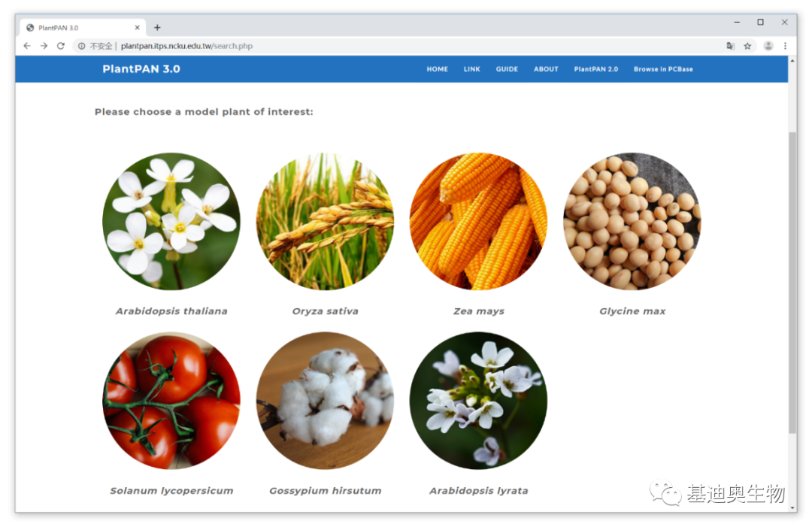Click the vertical page scrollbar thumb
This screenshot has width=812, height=530.
tap(792, 283)
